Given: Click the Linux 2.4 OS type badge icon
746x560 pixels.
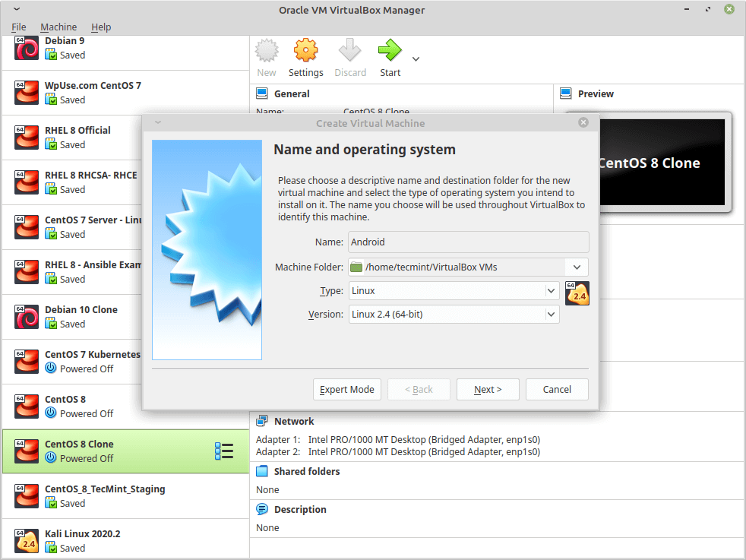Looking at the screenshot, I should (577, 293).
